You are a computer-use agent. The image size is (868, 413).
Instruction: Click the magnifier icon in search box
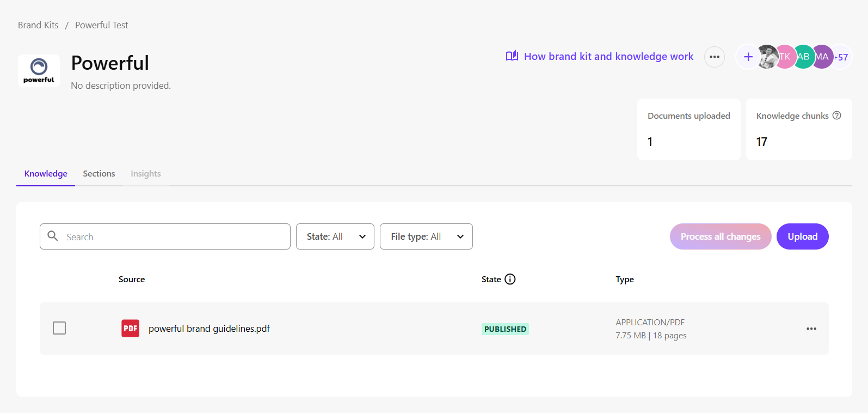coord(53,236)
